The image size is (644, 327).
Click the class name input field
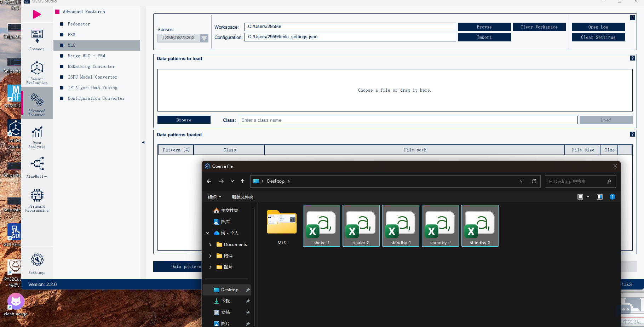pyautogui.click(x=407, y=120)
